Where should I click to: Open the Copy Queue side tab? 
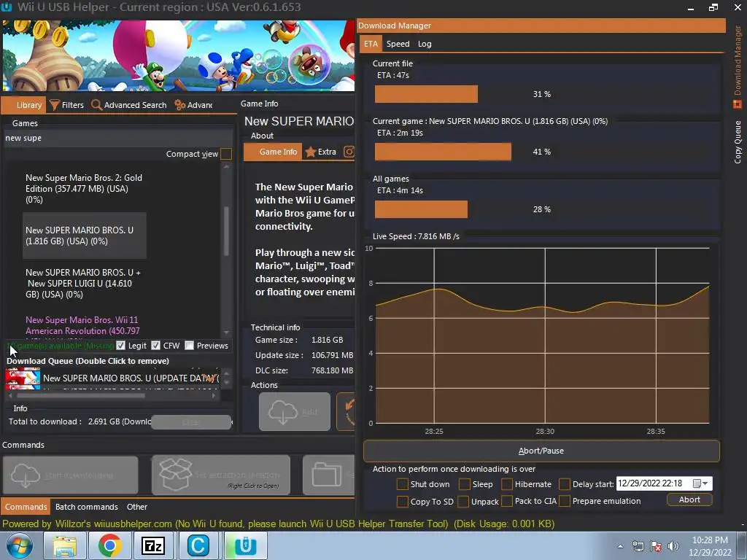[738, 142]
